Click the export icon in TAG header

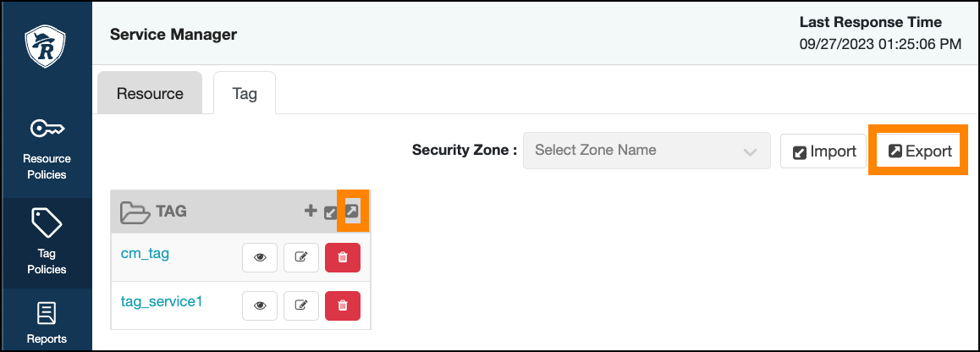pos(352,211)
